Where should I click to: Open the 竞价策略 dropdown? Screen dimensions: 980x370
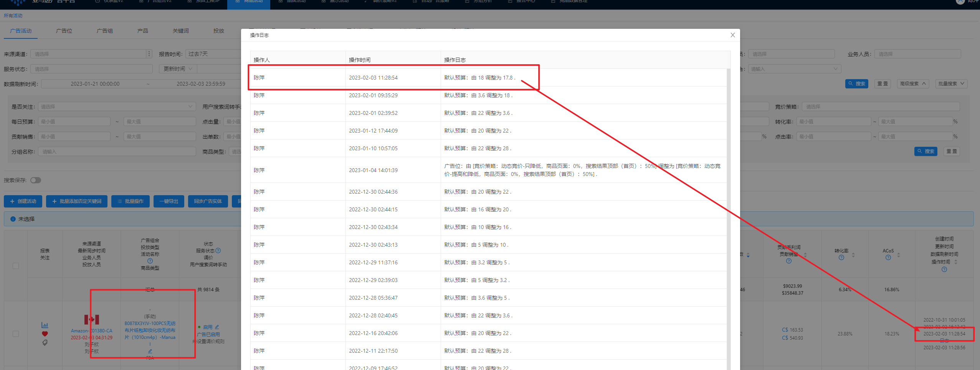pos(881,106)
